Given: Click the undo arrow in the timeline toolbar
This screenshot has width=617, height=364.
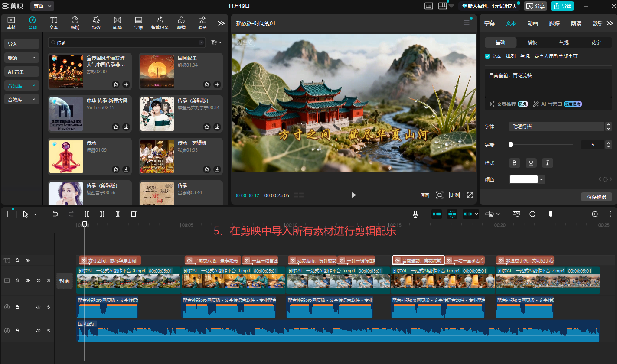Looking at the screenshot, I should tap(56, 214).
